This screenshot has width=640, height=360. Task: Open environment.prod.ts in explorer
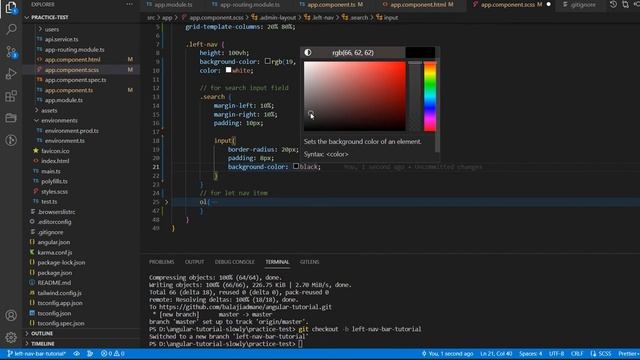click(x=72, y=131)
